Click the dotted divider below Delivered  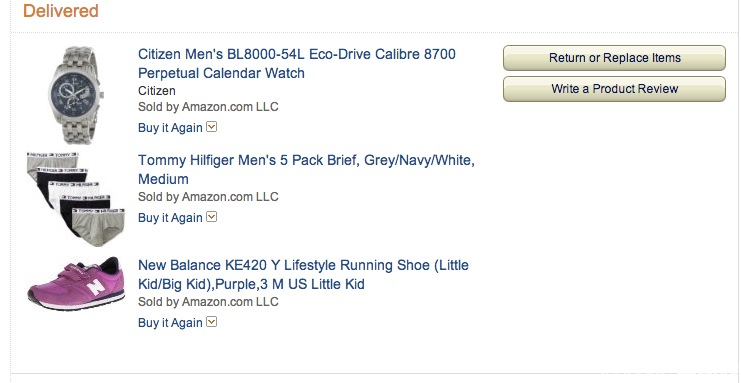[374, 33]
